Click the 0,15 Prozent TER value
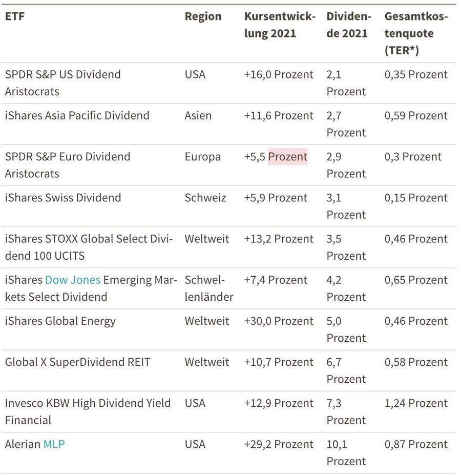 click(416, 198)
